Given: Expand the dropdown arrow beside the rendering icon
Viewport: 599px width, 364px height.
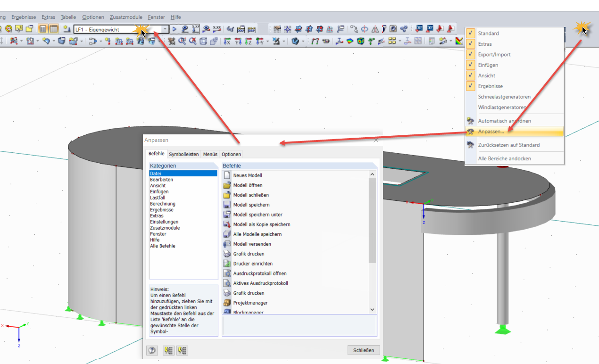Looking at the screenshot, I should pos(302,41).
